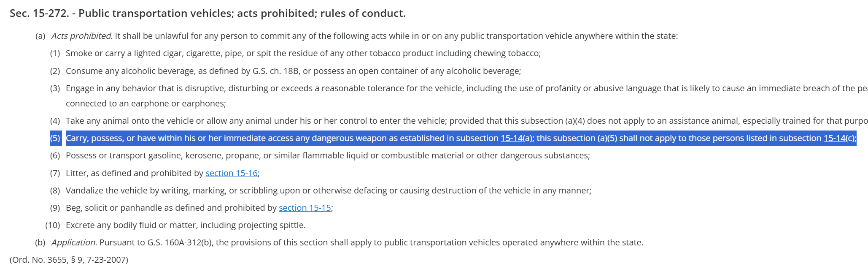Click item three on disruptive behavior
868x272 pixels.
point(466,88)
